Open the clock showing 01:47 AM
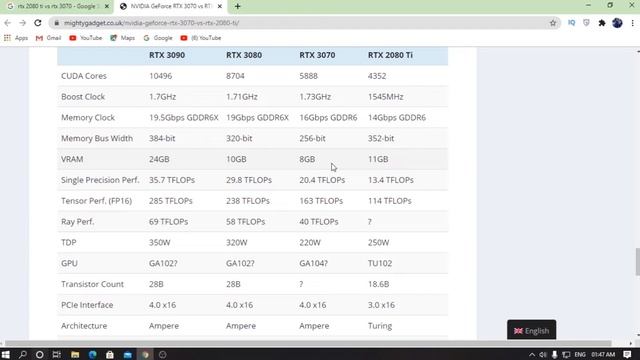This screenshot has width=640, height=360. [603, 355]
